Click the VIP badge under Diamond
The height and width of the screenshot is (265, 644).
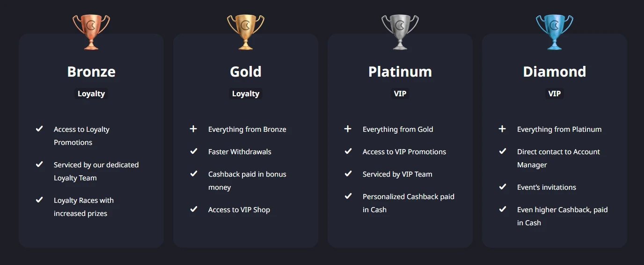tap(555, 93)
